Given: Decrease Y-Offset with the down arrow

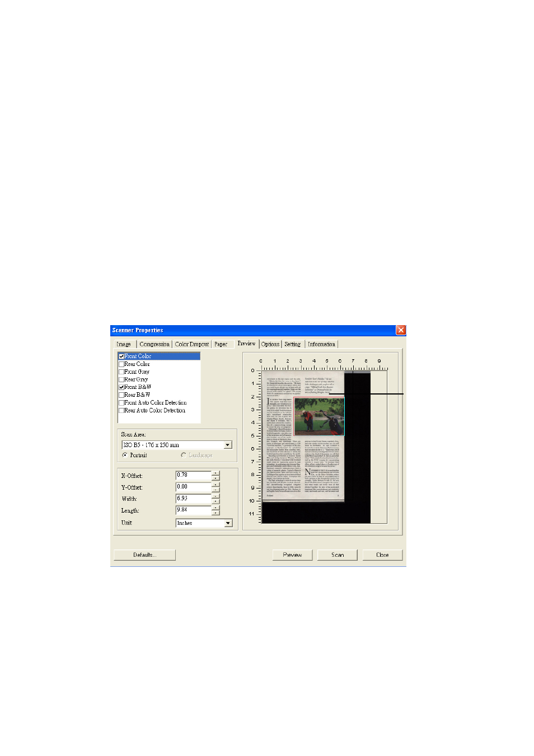Looking at the screenshot, I should point(216,490).
